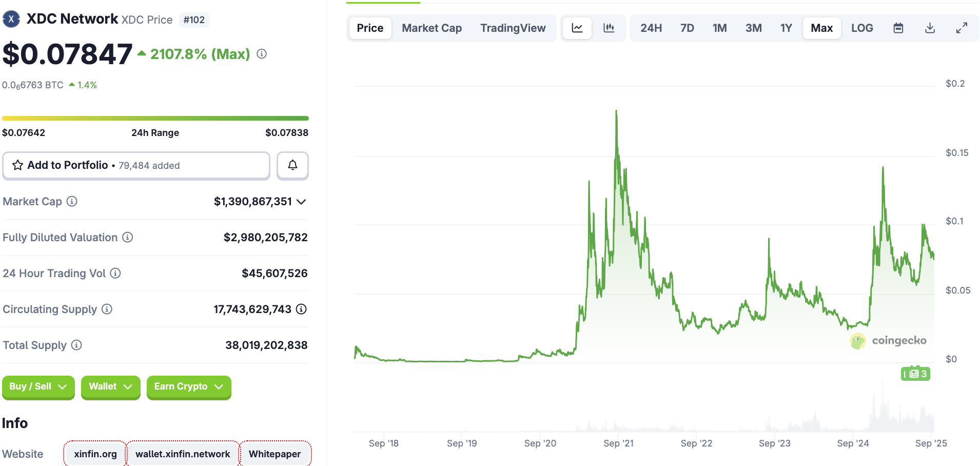This screenshot has width=980, height=466.
Task: Click the $1,390,867,351 market cap value
Action: tap(253, 202)
